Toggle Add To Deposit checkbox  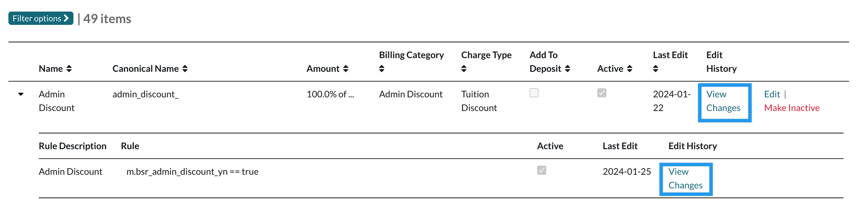[534, 93]
